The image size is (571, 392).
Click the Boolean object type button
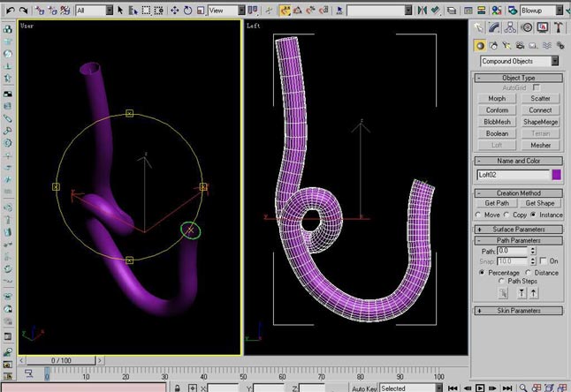tap(497, 133)
